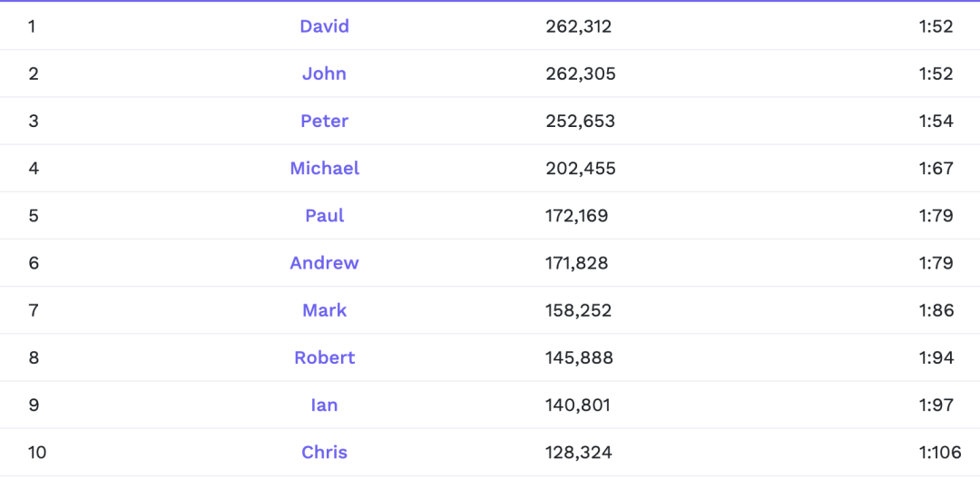Click the John link
980x478 pixels.
click(324, 73)
